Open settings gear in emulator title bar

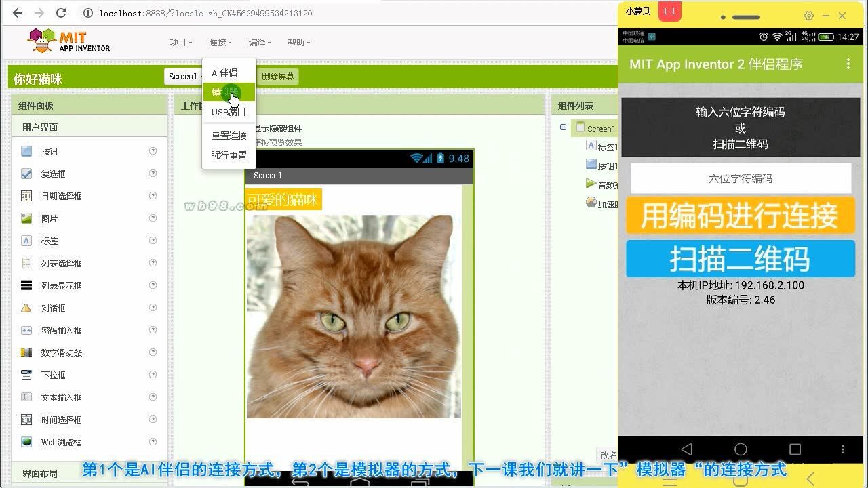click(x=808, y=16)
